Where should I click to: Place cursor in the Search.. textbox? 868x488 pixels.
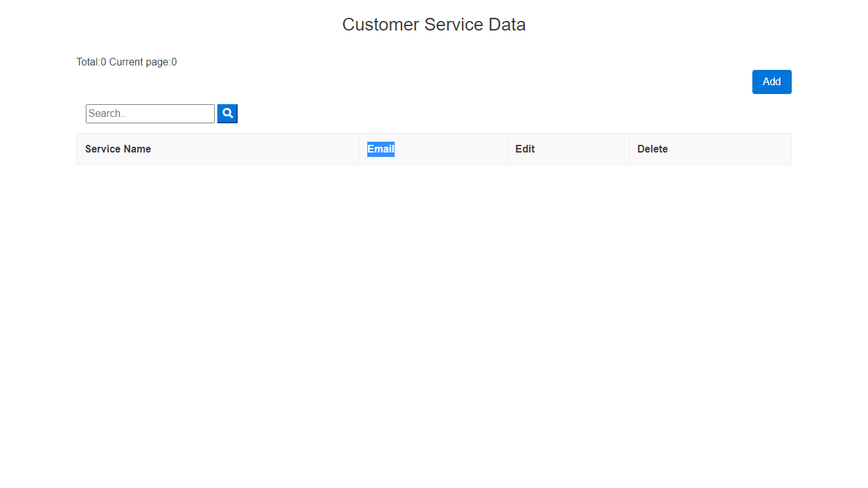150,114
